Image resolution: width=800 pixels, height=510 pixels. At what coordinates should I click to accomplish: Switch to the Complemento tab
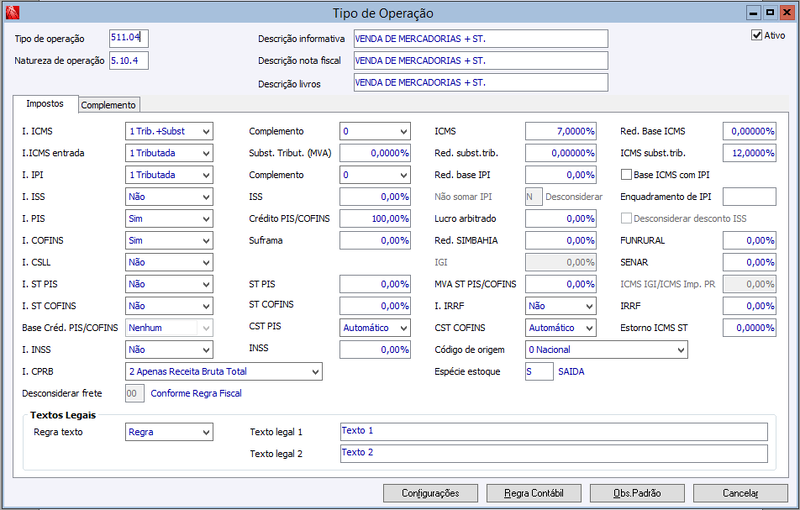tap(109, 105)
